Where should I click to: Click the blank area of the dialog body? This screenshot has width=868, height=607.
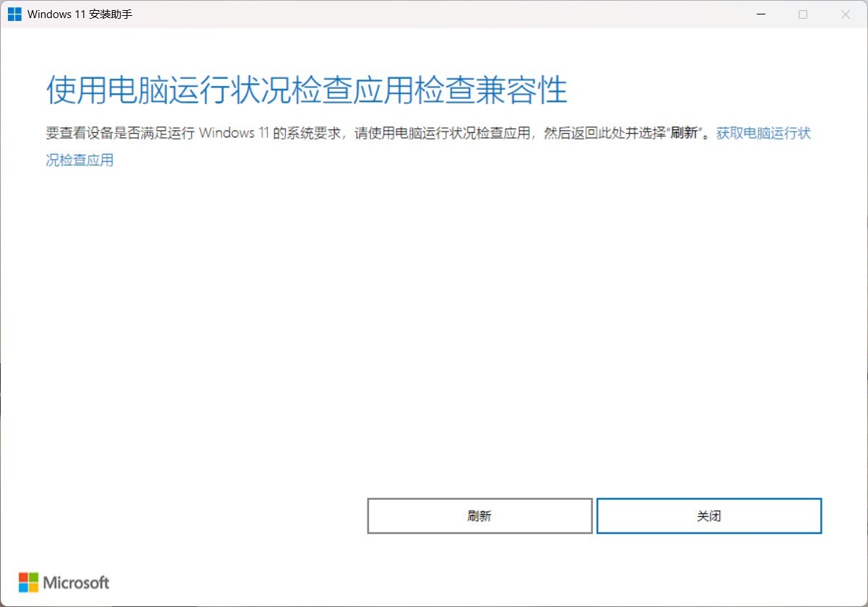click(433, 325)
